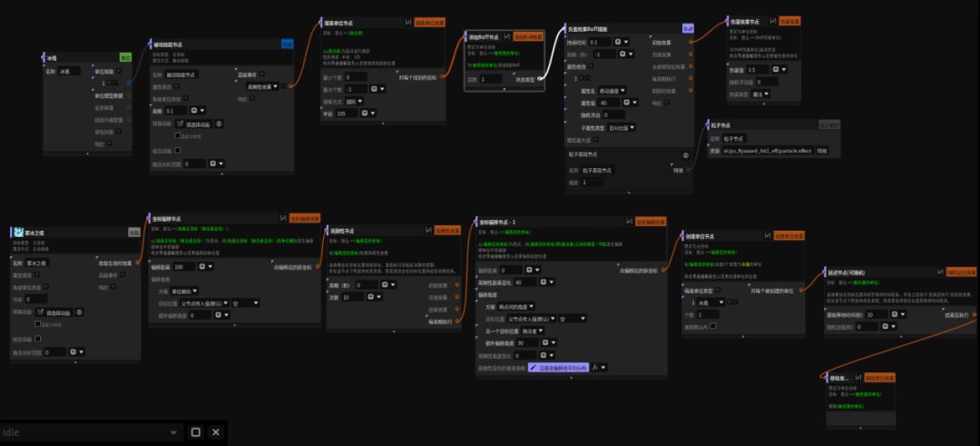Click the white 状态类型 port on 添加Buff节点
The image size is (980, 446).
pos(540,79)
